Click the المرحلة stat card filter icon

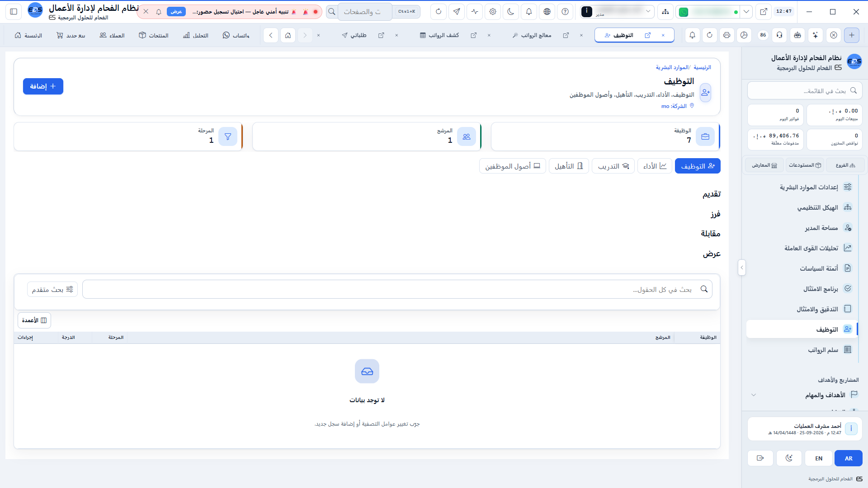point(228,136)
